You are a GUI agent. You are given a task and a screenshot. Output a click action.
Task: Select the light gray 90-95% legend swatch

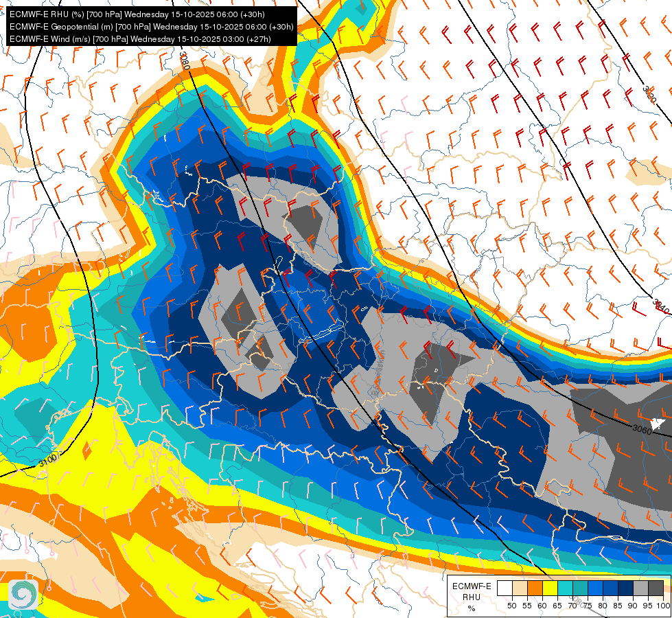[640, 588]
